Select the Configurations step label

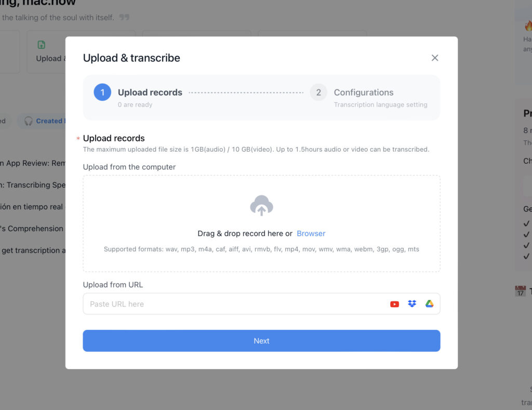363,92
